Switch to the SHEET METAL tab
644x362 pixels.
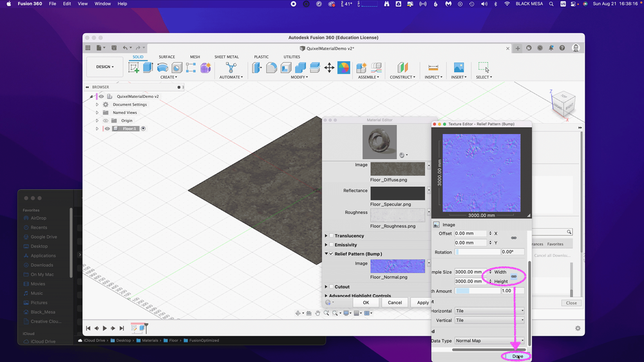(226, 57)
